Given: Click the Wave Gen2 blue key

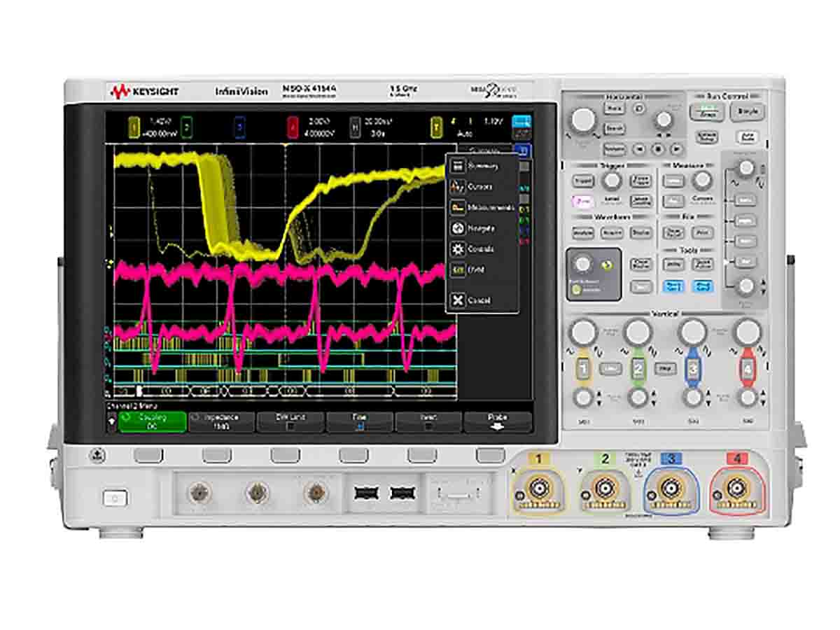Looking at the screenshot, I should 702,286.
